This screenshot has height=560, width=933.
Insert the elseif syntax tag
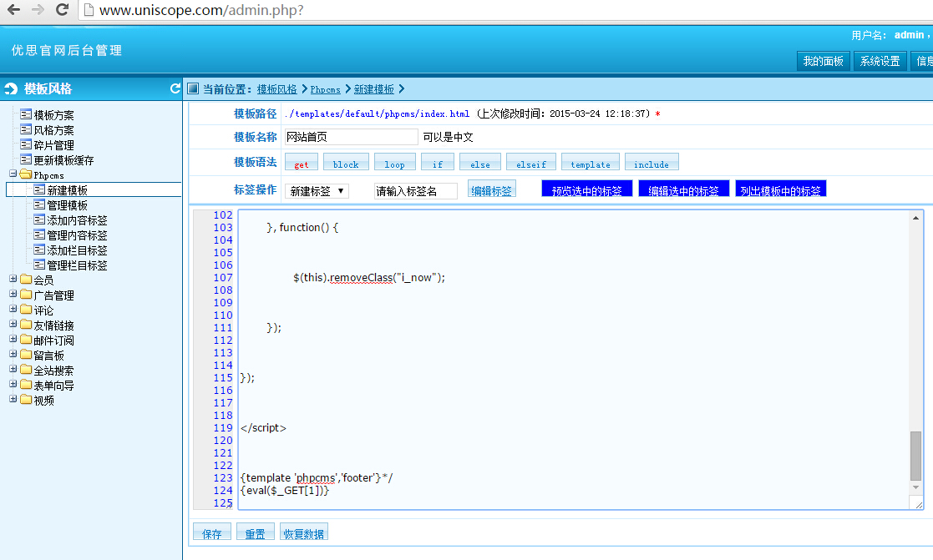point(530,162)
